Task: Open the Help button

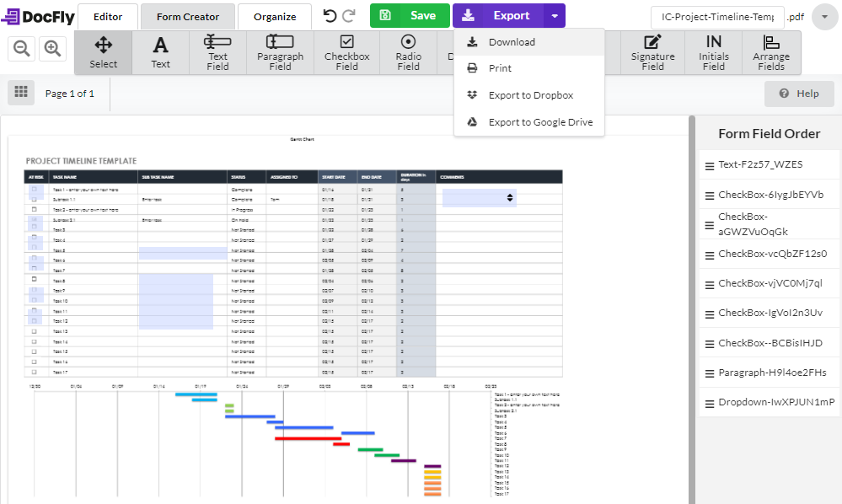Action: 799,94
